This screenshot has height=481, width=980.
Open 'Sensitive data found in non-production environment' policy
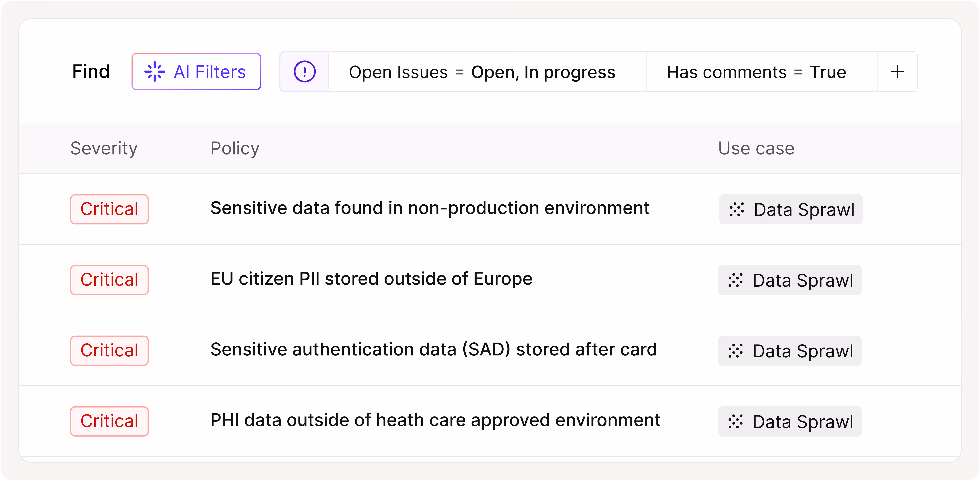click(429, 208)
